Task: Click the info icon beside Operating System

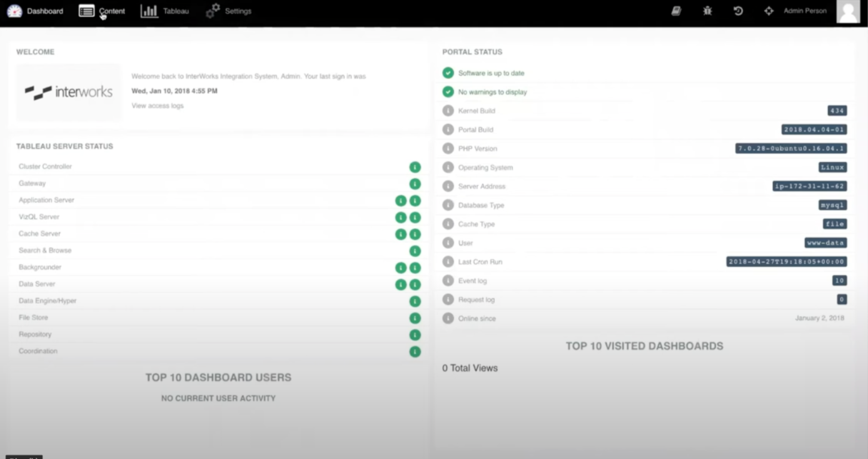Action: pyautogui.click(x=448, y=168)
